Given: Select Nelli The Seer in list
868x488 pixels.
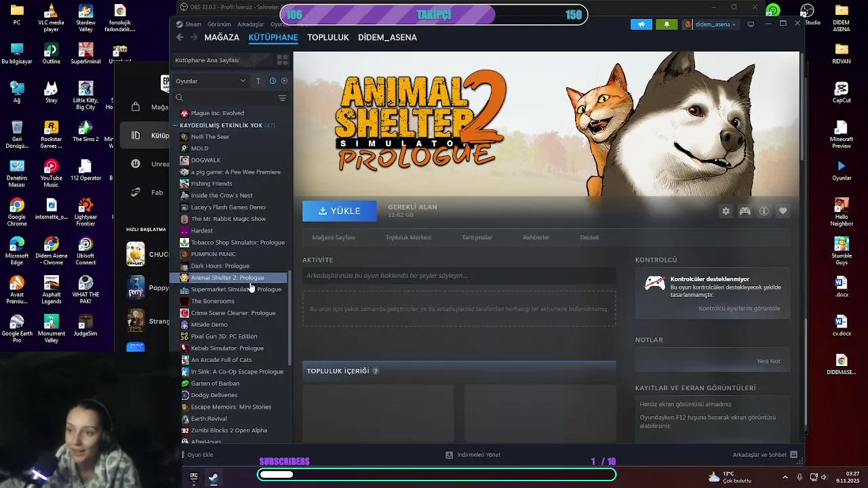Looking at the screenshot, I should pos(229,137).
